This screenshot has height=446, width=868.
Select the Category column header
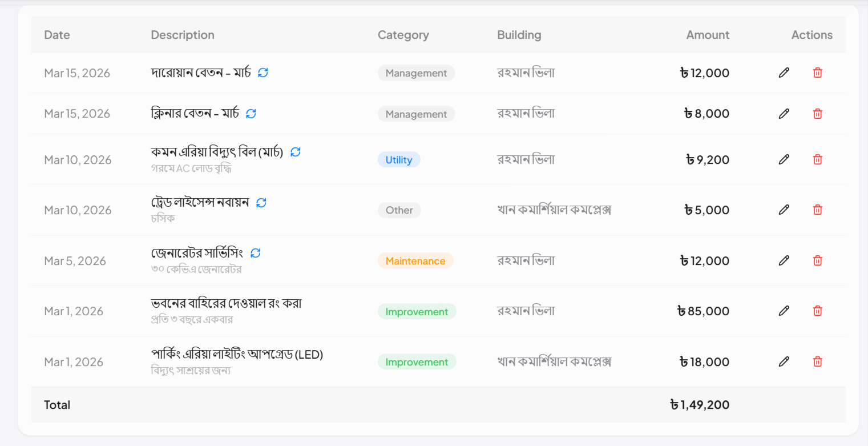pos(403,35)
